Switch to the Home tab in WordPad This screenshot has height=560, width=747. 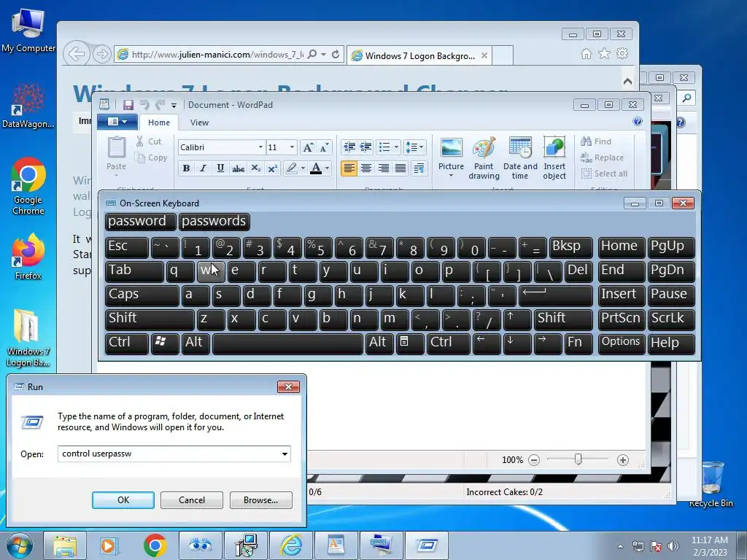tap(158, 122)
